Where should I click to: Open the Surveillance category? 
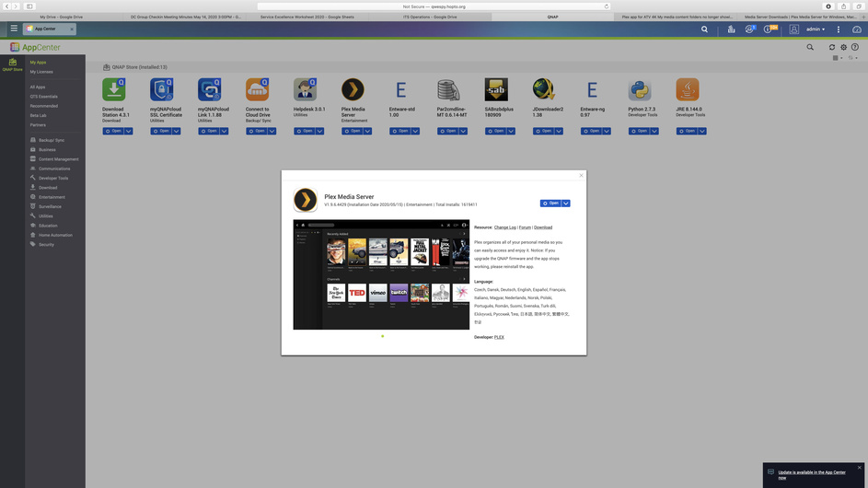50,206
